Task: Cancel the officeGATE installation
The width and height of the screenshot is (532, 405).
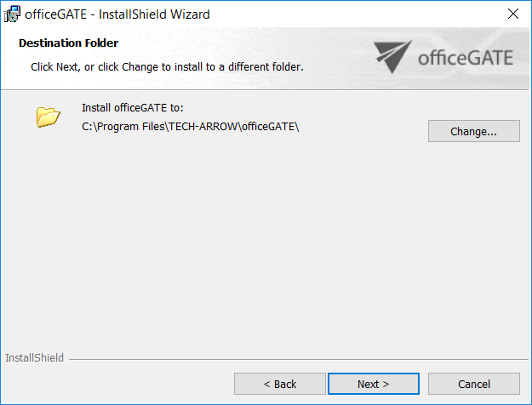Action: pyautogui.click(x=473, y=384)
